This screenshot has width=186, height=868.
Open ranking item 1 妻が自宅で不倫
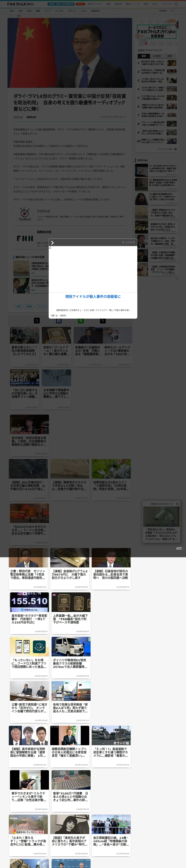pyautogui.click(x=157, y=63)
